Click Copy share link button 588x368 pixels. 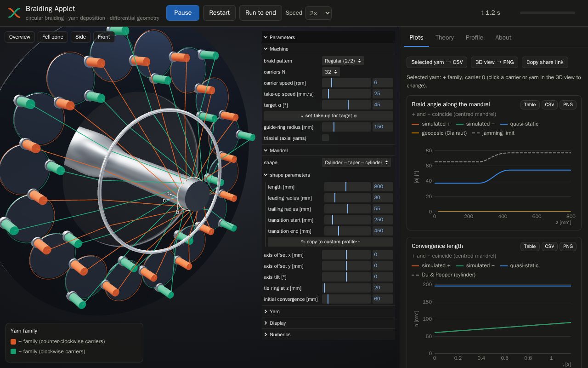coord(545,62)
